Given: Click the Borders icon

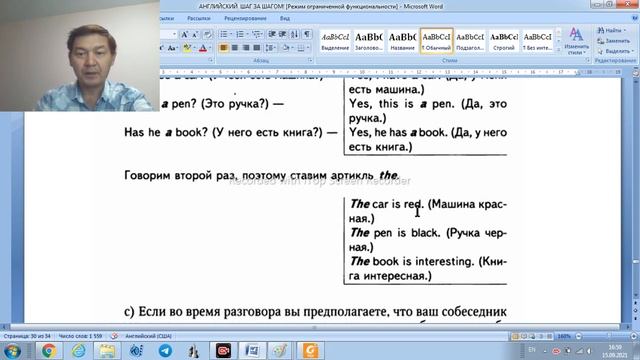Looking at the screenshot, I should point(301,48).
